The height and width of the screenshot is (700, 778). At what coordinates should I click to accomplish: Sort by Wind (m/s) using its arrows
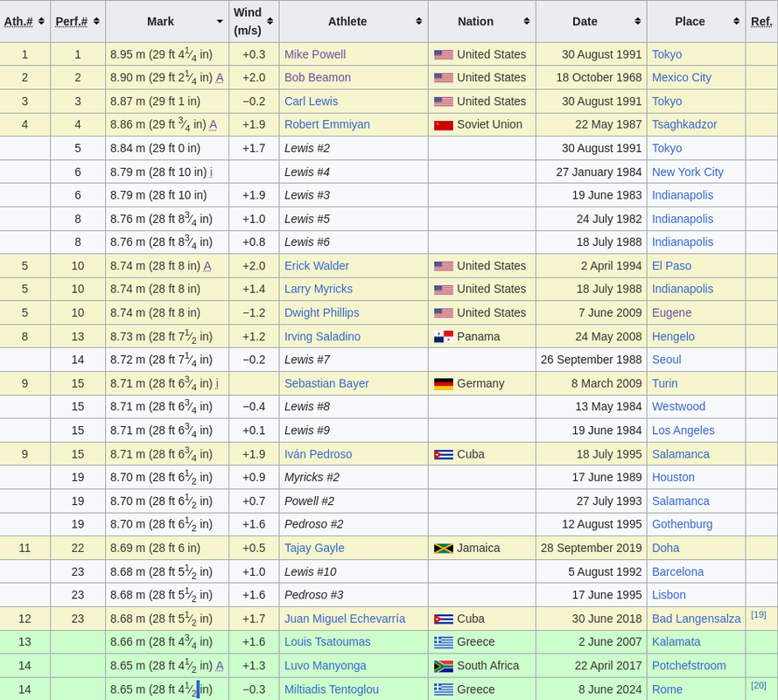270,21
